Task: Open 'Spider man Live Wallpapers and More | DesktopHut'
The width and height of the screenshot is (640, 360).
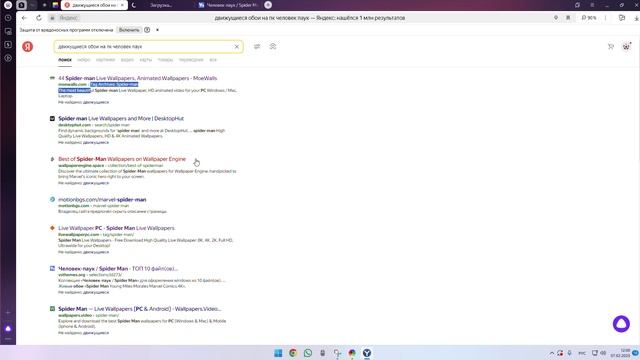Action: [121, 118]
